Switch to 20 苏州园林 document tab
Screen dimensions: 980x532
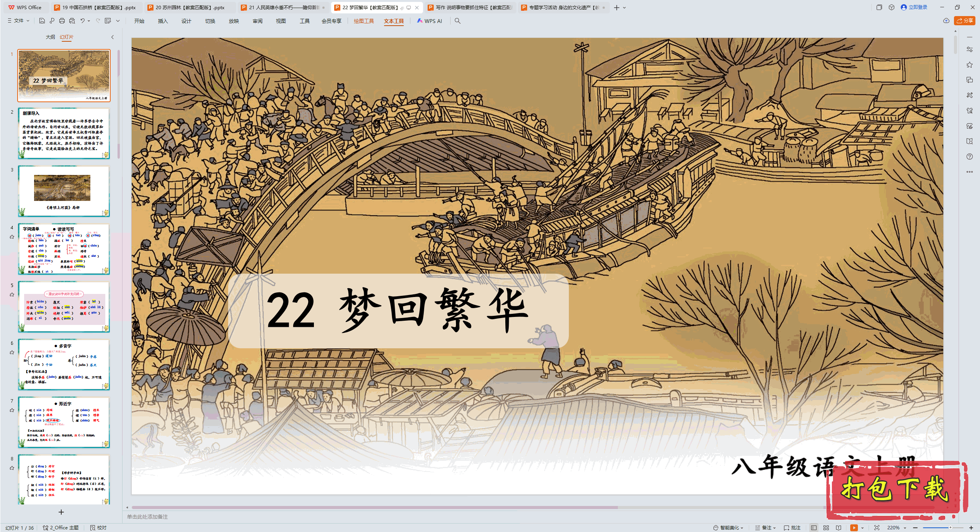(190, 7)
